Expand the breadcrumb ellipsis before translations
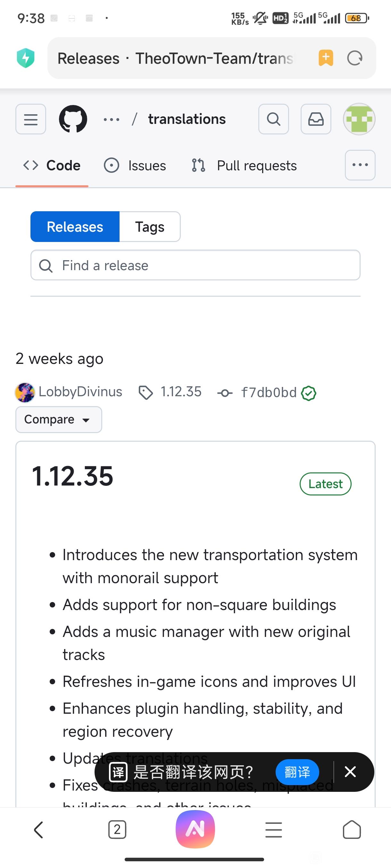This screenshot has width=391, height=868. (x=112, y=119)
